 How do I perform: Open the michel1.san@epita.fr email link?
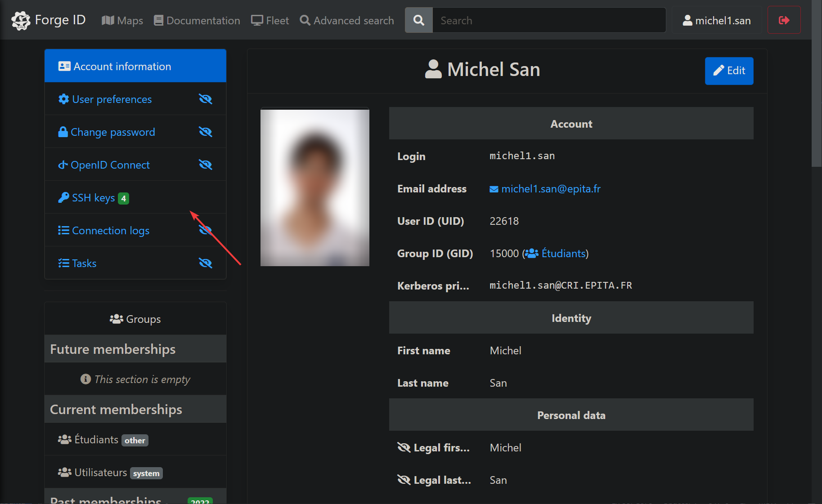click(551, 189)
